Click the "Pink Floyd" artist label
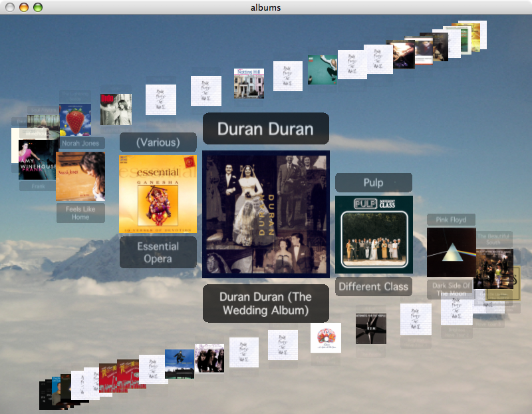 click(451, 220)
